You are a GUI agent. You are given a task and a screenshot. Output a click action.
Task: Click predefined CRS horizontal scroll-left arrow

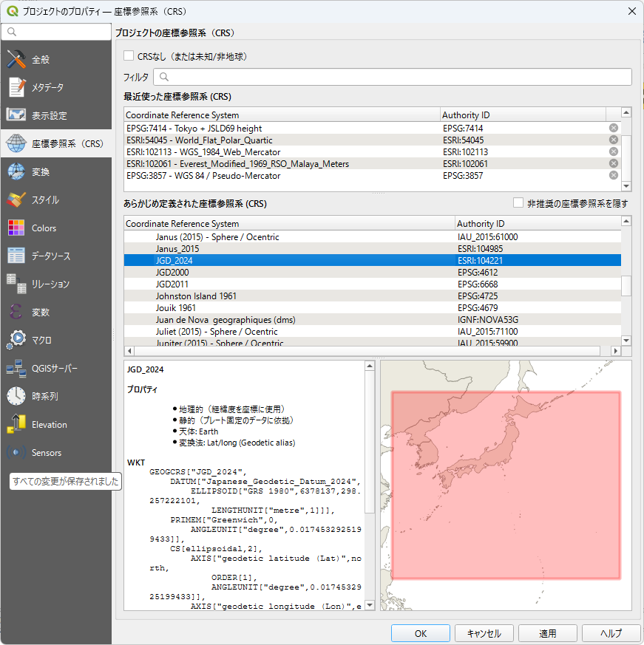click(129, 351)
